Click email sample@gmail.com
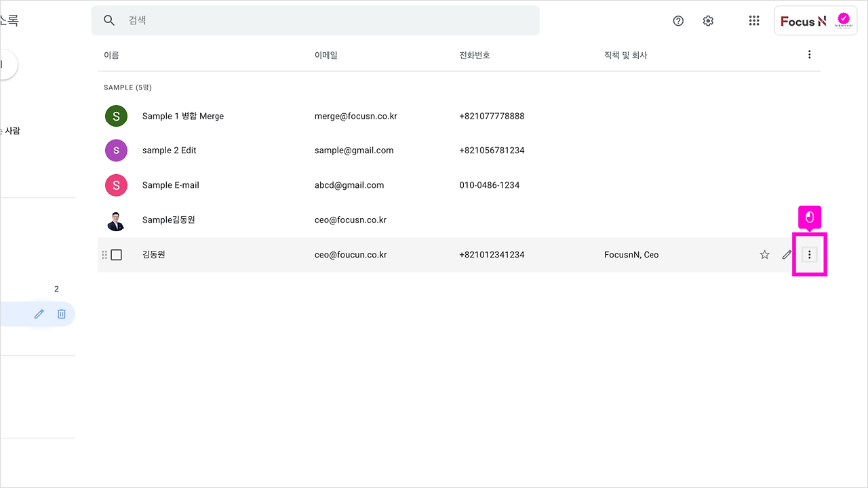Viewport: 868px width, 488px height. 354,150
